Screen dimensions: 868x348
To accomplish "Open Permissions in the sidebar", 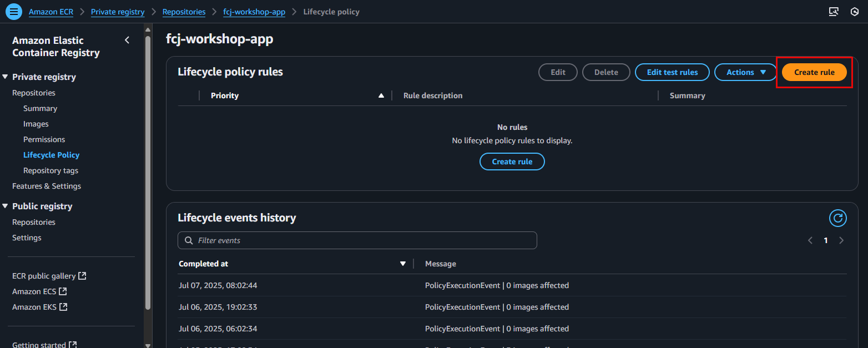I will 44,139.
